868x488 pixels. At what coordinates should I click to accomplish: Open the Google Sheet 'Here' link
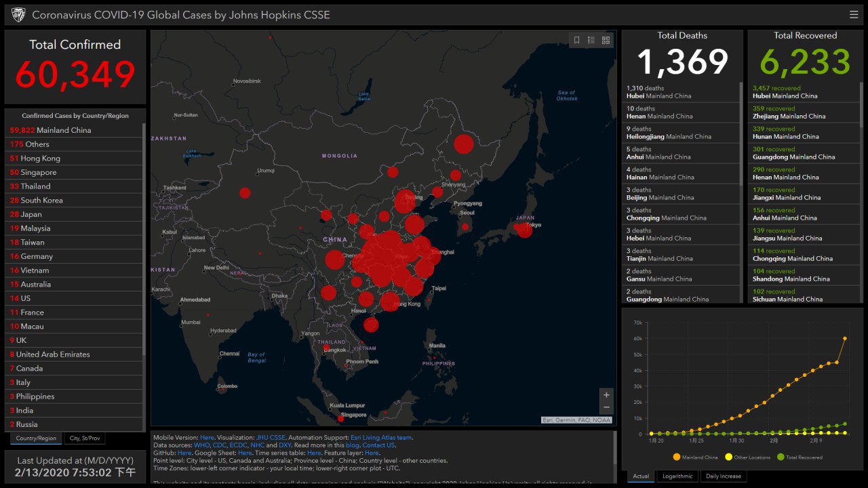[x=245, y=453]
